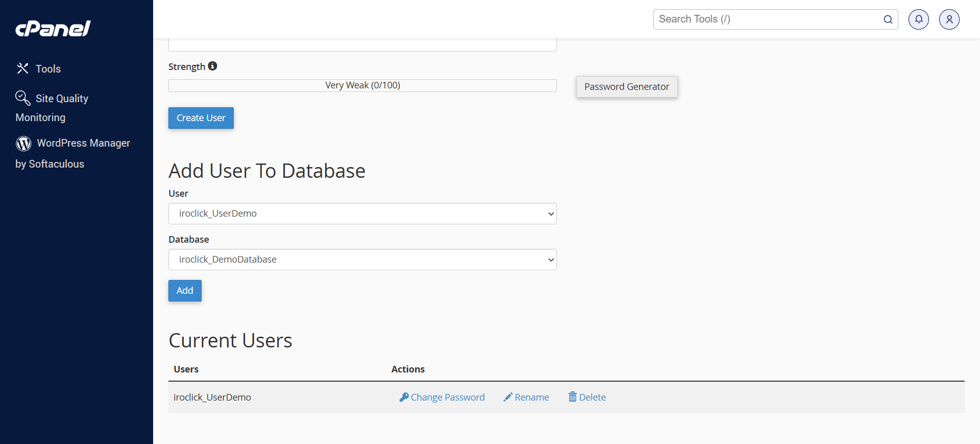The height and width of the screenshot is (444, 980).
Task: Open notifications bell icon
Action: tap(918, 19)
